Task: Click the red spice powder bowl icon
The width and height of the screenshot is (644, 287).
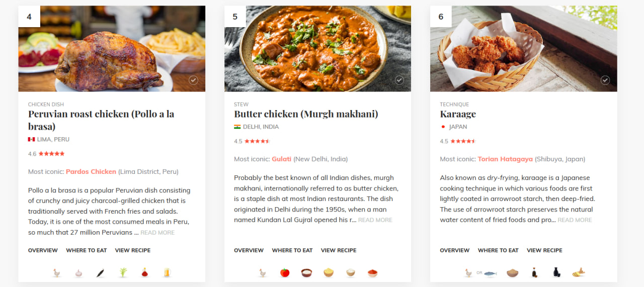Action: 372,273
